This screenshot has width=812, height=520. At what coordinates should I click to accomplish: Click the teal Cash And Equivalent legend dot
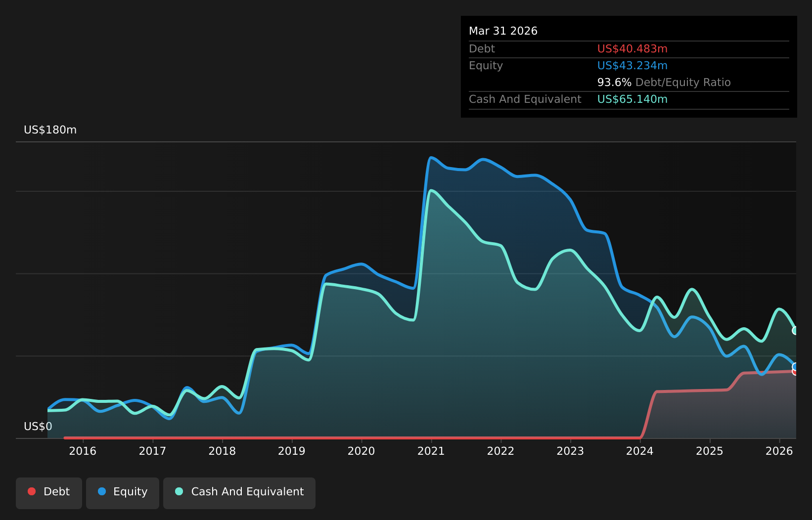pos(179,491)
